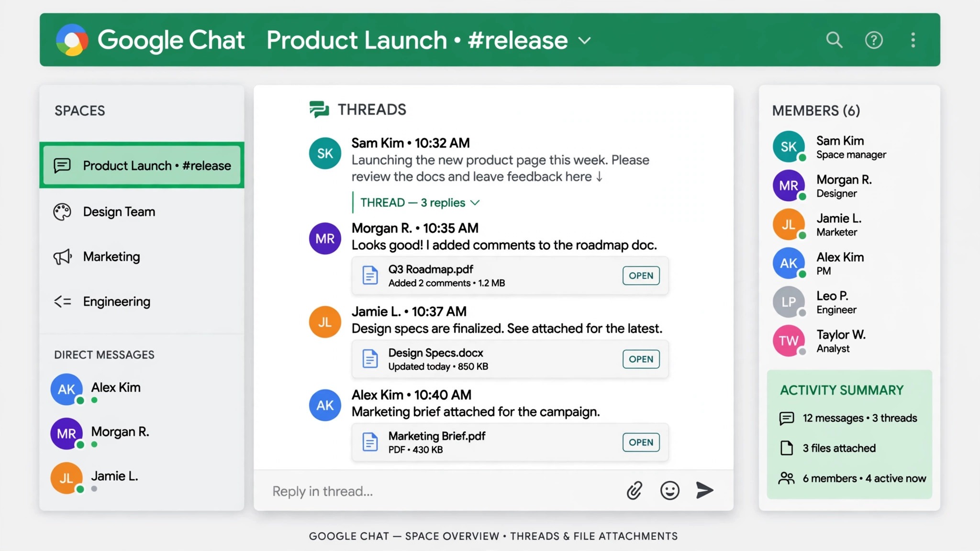Open the Marketing Brief.pdf attachment
The image size is (980, 551).
pyautogui.click(x=641, y=442)
